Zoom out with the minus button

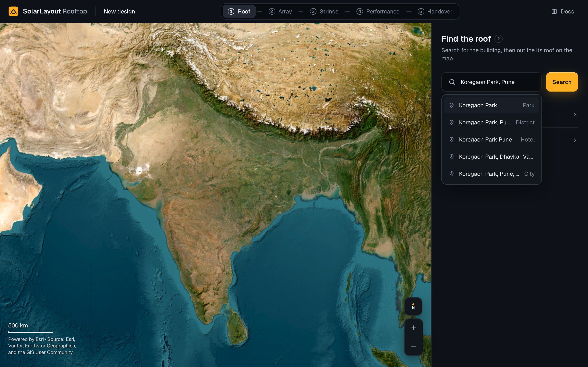tap(413, 346)
